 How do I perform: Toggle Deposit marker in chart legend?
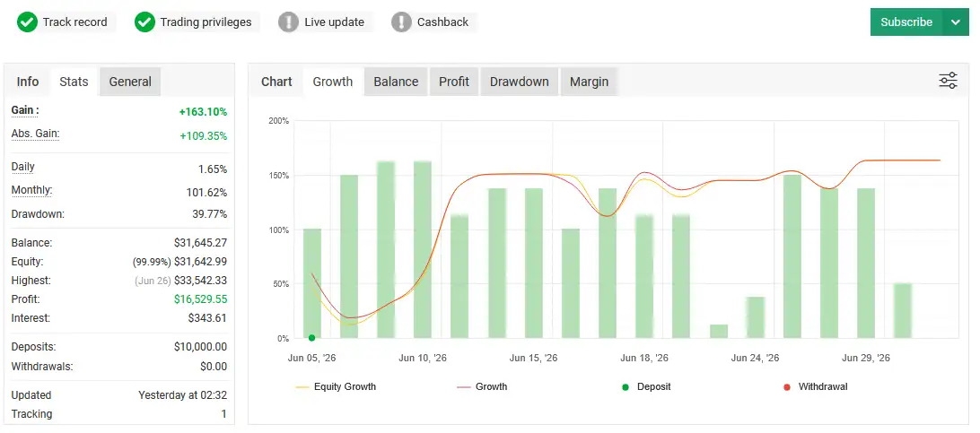click(646, 386)
